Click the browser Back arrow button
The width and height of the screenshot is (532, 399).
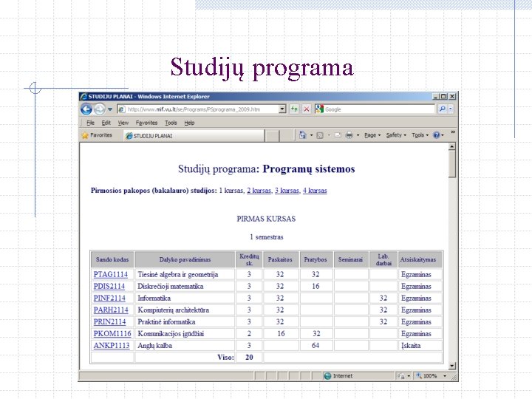coord(86,109)
